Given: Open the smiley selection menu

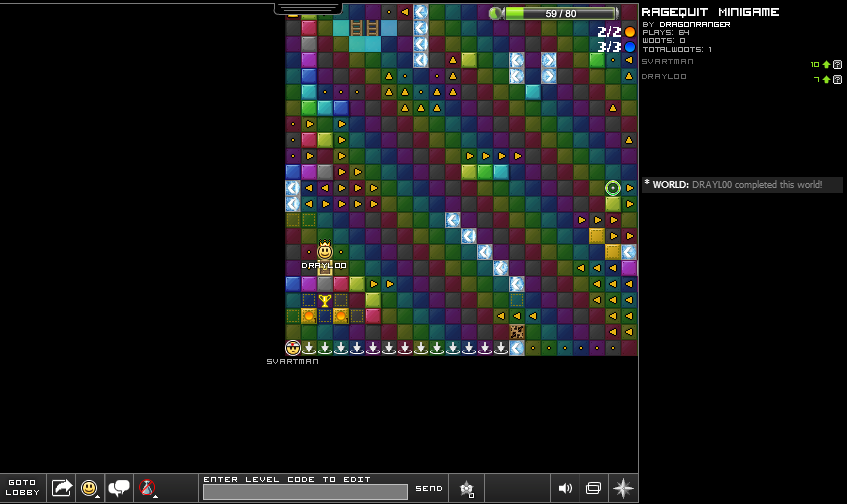Looking at the screenshot, I should [x=90, y=488].
